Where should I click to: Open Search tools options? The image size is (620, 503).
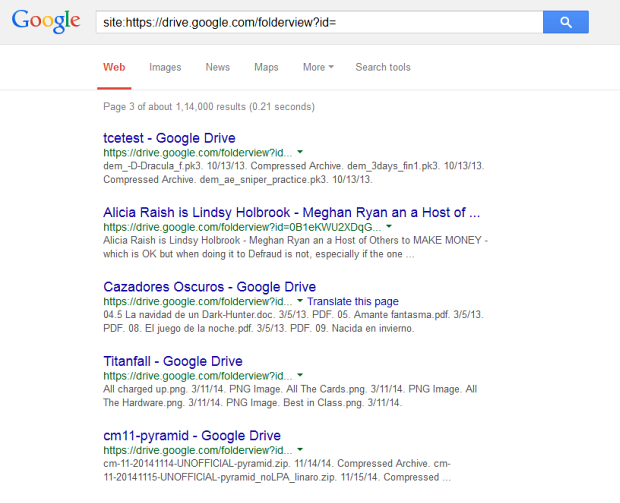[x=383, y=67]
